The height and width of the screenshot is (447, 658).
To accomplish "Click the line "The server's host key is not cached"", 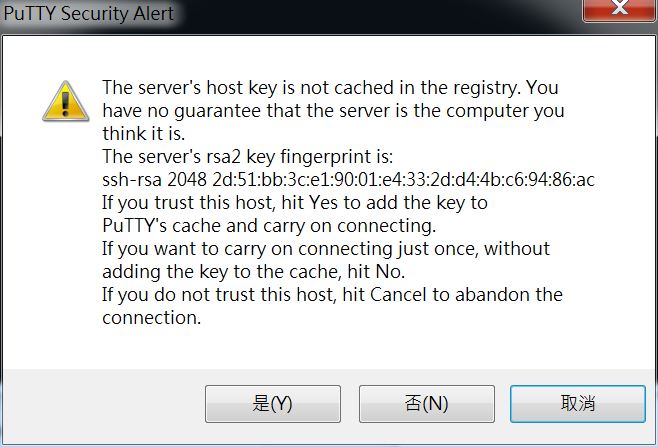I will pyautogui.click(x=330, y=88).
